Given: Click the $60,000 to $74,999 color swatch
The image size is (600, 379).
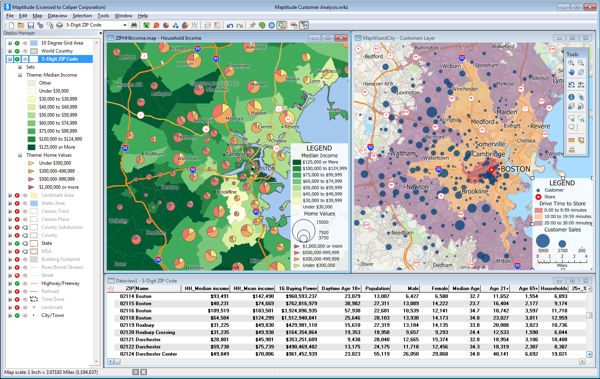Looking at the screenshot, I should click(x=31, y=123).
